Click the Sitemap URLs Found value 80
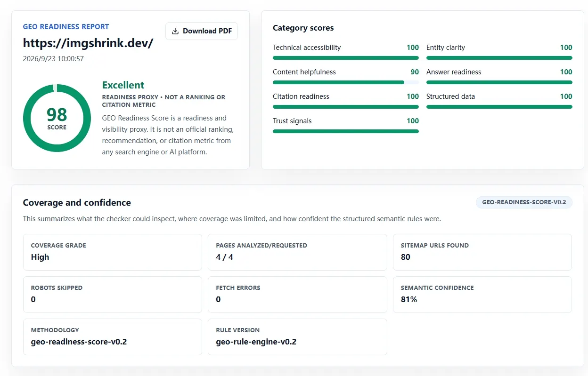Viewport: 588px width, 376px height. pyautogui.click(x=406, y=257)
